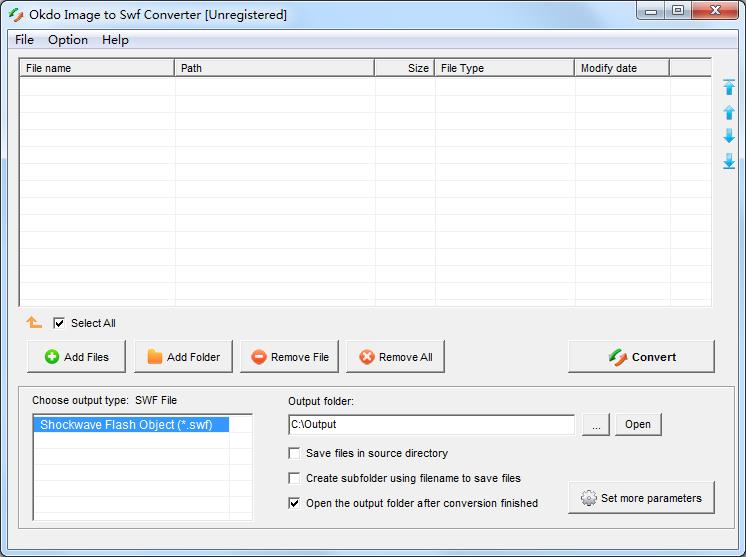Start conversion with the Convert button
Image resolution: width=746 pixels, height=557 pixels.
click(641, 357)
